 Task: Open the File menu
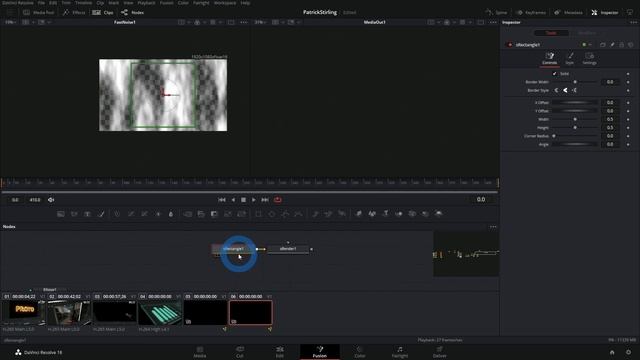coord(41,2)
